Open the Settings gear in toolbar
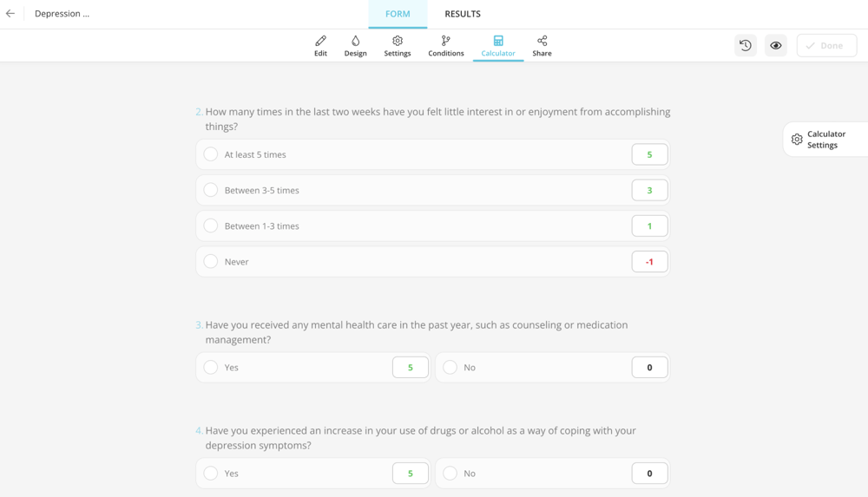The height and width of the screenshot is (497, 868). [x=398, y=45]
